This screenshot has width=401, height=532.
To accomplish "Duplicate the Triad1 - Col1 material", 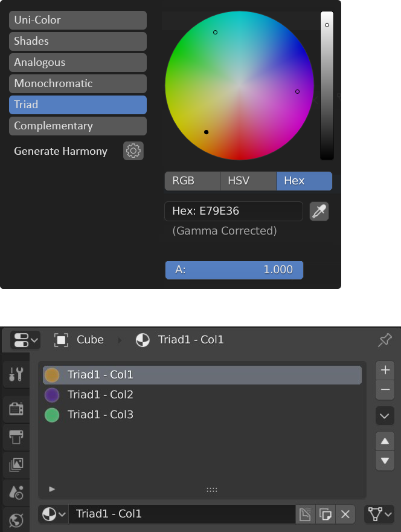I will 326,514.
